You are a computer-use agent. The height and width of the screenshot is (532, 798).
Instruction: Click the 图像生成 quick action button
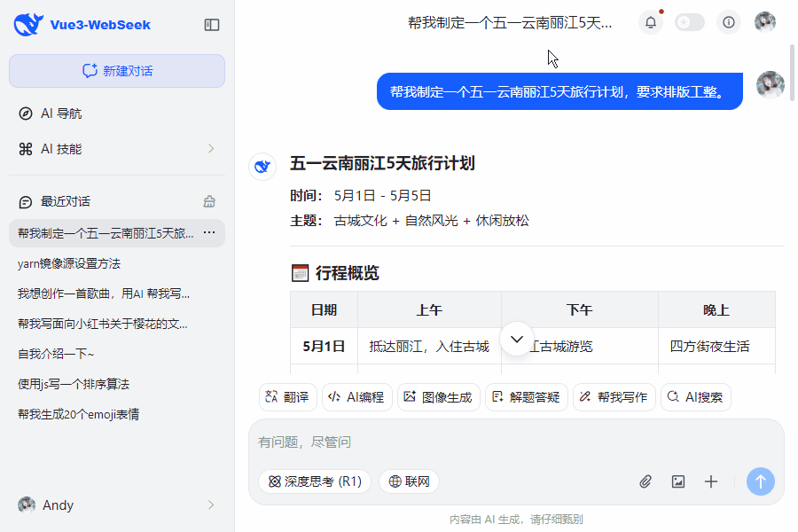click(x=438, y=397)
